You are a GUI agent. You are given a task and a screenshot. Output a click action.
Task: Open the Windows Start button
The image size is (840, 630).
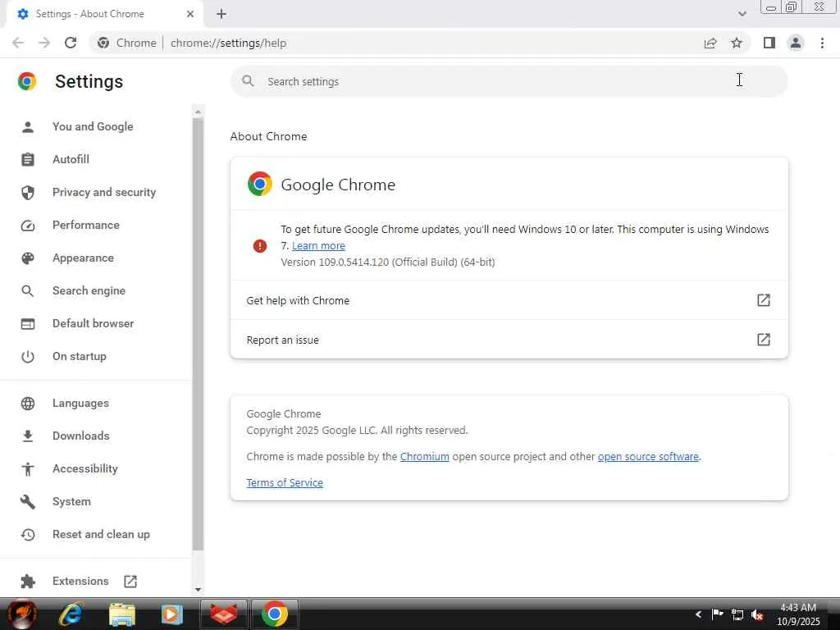pos(22,614)
